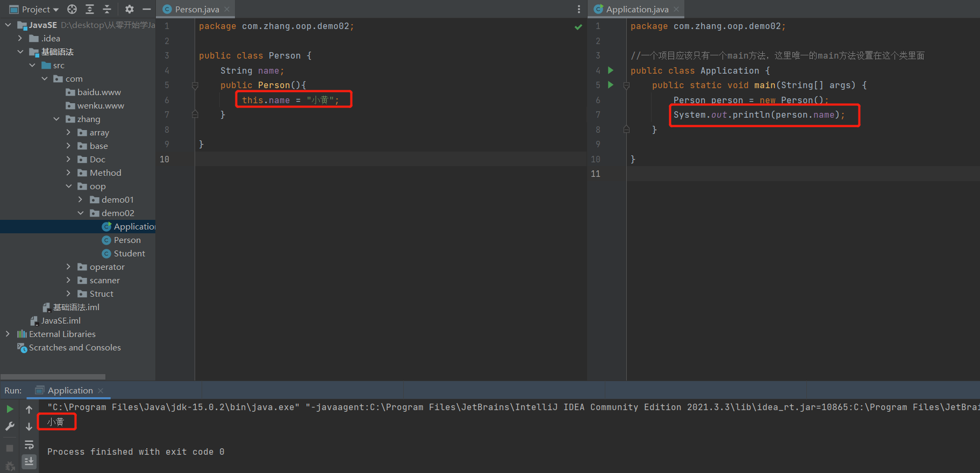Open the Person class in Project tree
Image resolution: width=980 pixels, height=473 pixels.
coord(121,240)
